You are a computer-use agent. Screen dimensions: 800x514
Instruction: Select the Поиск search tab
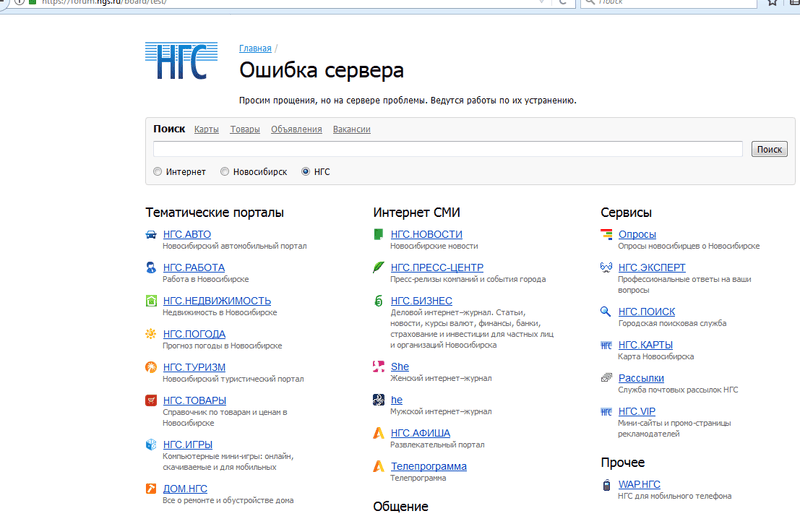point(169,129)
